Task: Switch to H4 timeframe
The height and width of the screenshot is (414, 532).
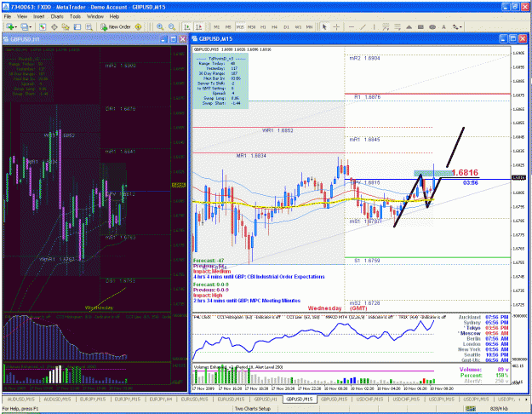Action: pos(274,26)
